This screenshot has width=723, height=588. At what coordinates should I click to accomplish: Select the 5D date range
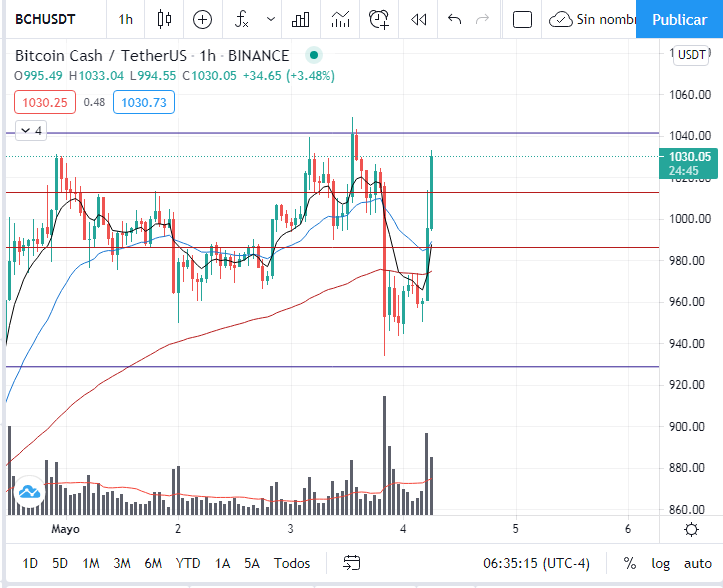59,564
